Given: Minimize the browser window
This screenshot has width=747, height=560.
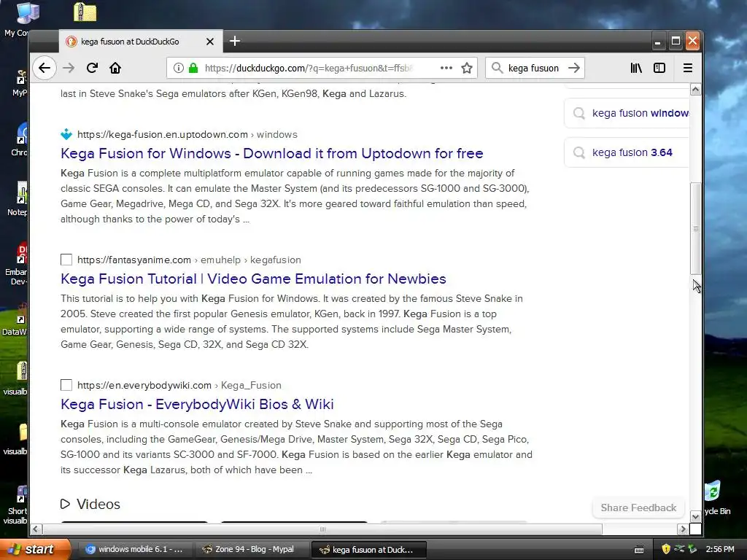Looking at the screenshot, I should 658,42.
